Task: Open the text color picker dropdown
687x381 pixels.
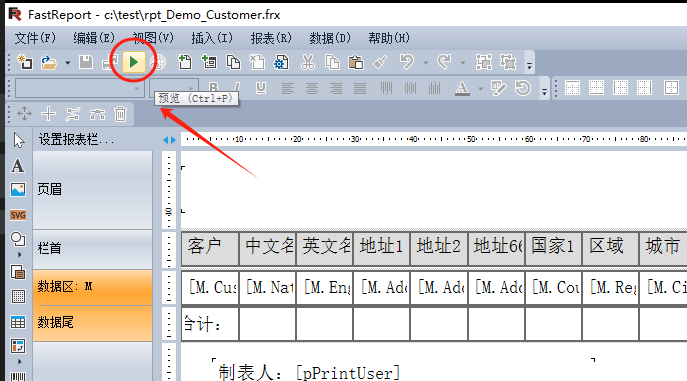Action: (x=481, y=89)
